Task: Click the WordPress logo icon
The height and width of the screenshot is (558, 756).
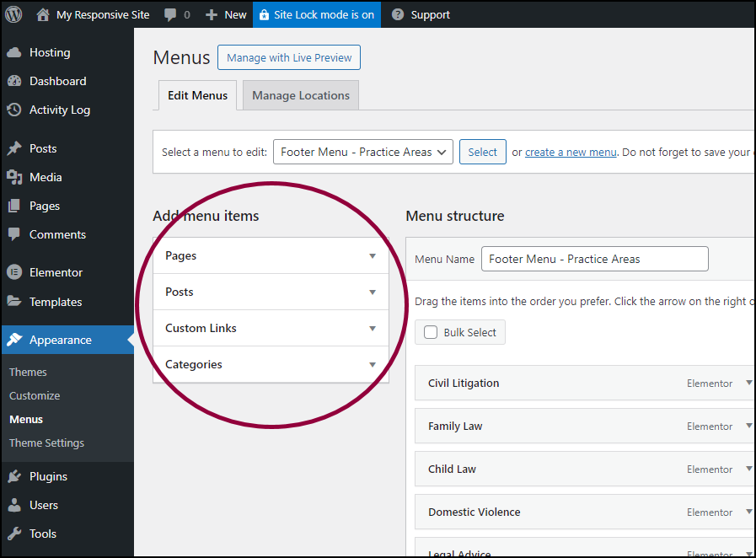Action: click(14, 14)
